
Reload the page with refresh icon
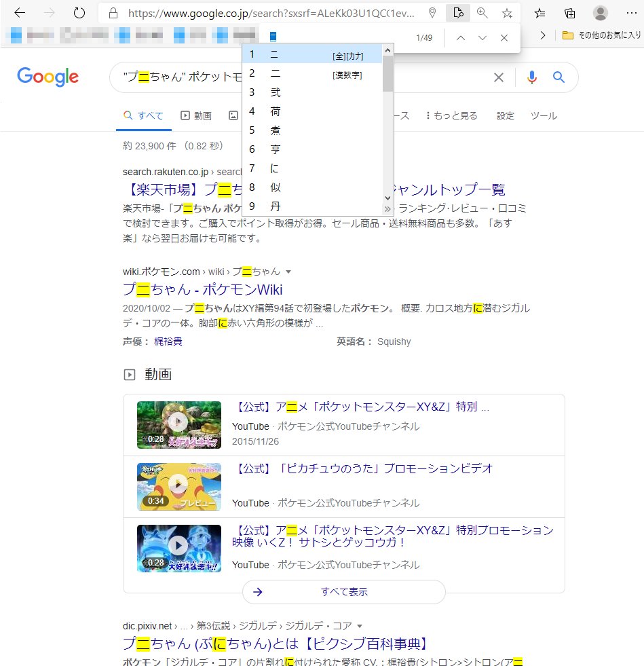point(79,13)
